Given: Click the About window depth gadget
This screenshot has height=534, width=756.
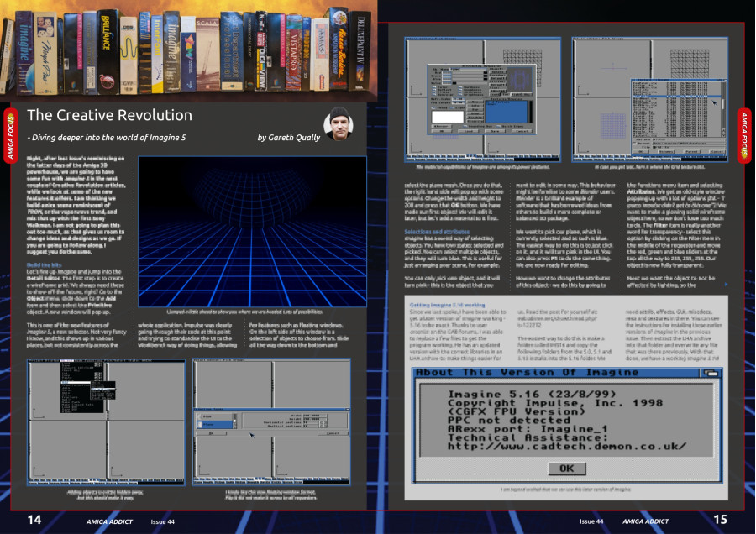Looking at the screenshot, I should click(711, 373).
